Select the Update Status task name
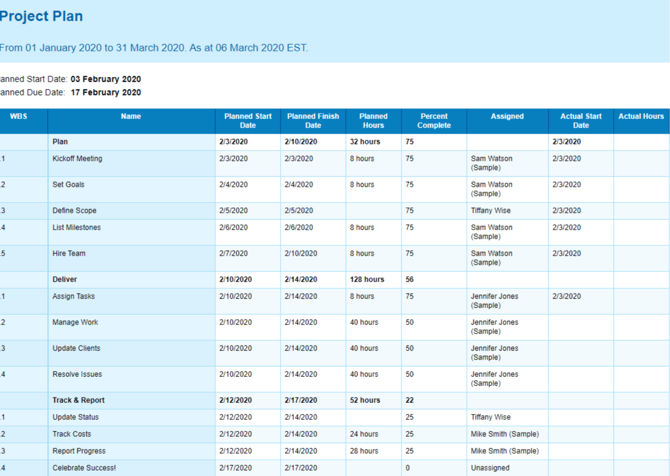Image resolution: width=670 pixels, height=476 pixels. 76,417
